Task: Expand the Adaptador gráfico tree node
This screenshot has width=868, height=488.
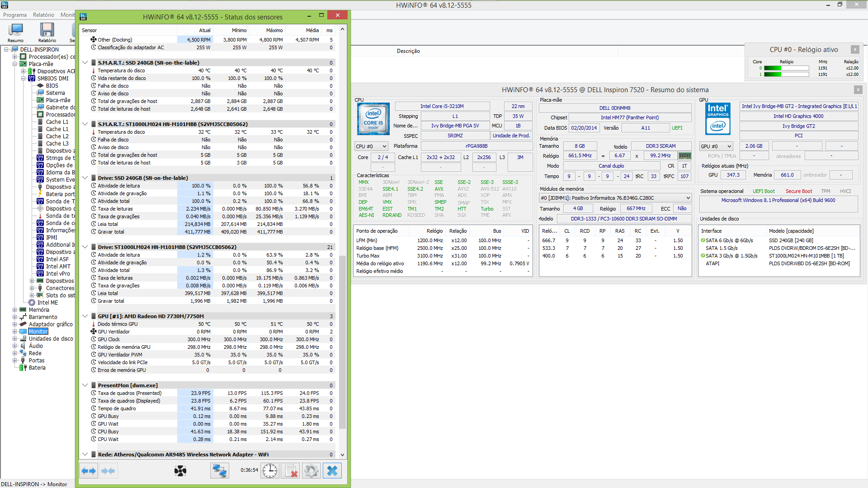Action: pos(15,324)
